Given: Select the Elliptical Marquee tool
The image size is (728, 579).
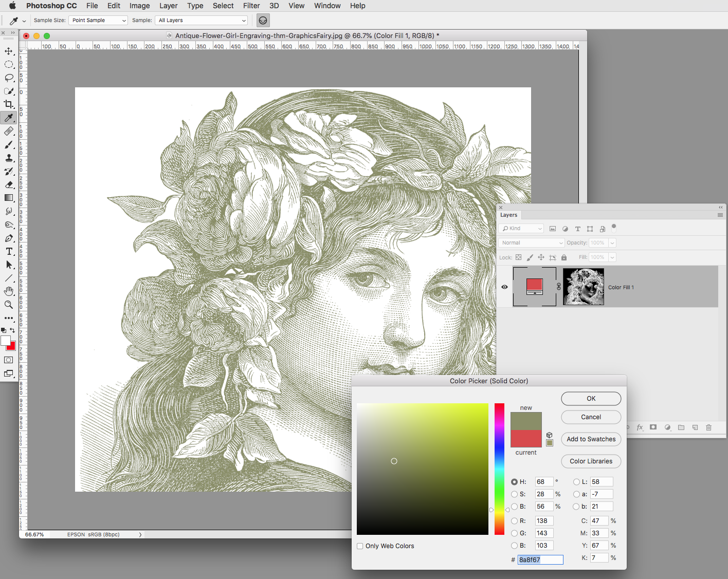Looking at the screenshot, I should [x=9, y=65].
